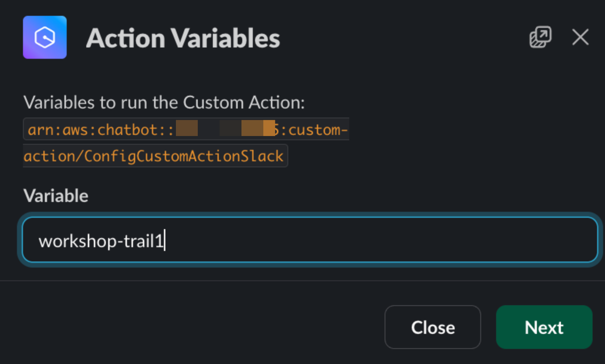Click the divider line above the buttons
The width and height of the screenshot is (605, 364).
click(x=302, y=281)
